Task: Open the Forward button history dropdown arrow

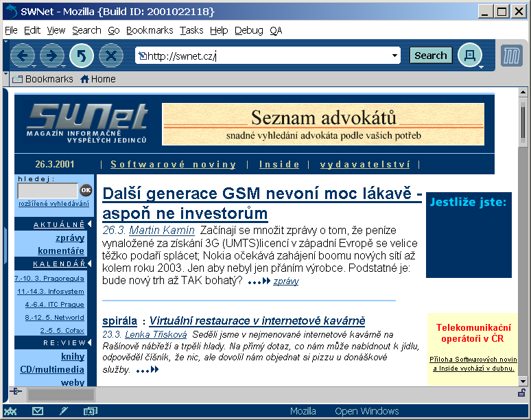Action: [x=64, y=66]
